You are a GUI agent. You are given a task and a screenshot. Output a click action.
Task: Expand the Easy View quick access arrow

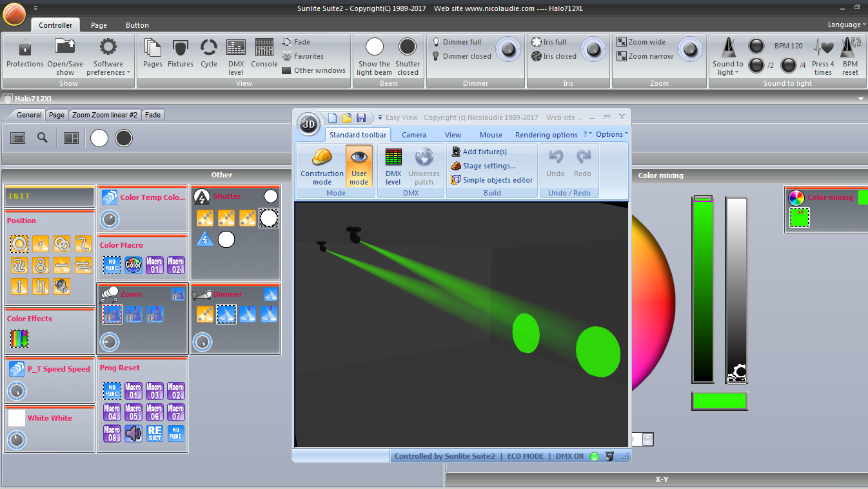(x=379, y=117)
